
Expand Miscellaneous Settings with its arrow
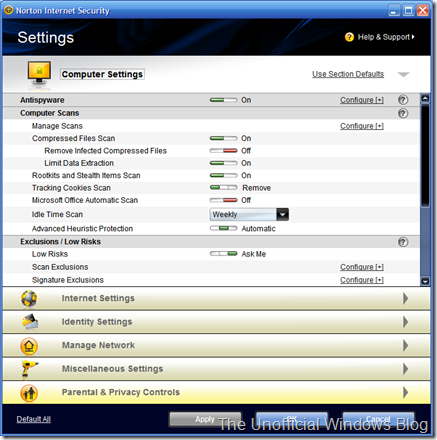(405, 369)
